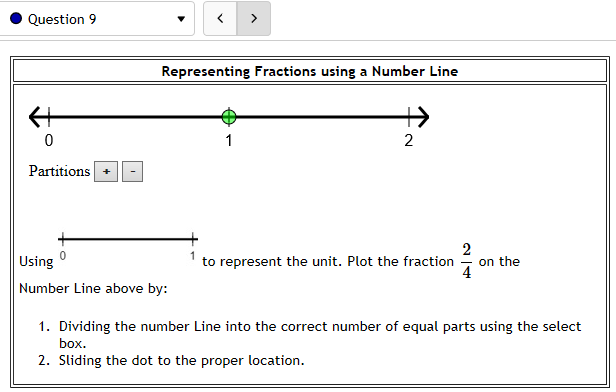Click the tick mark at 2 on number line
616x392 pixels.
click(409, 117)
